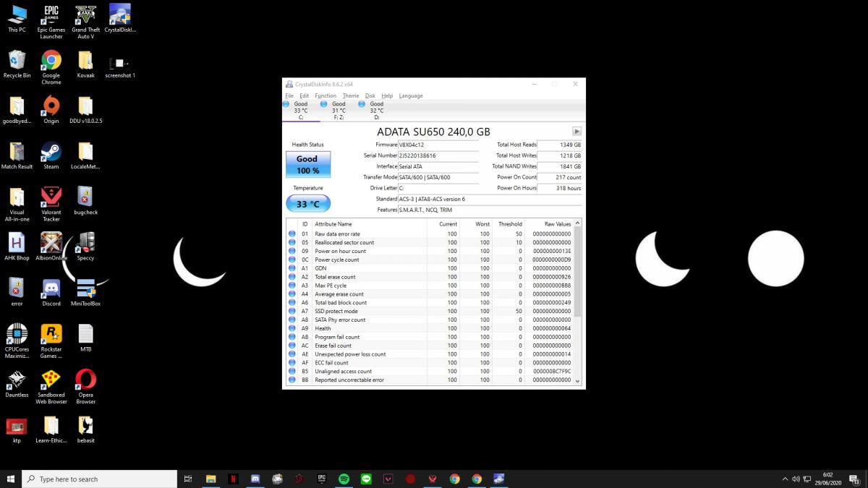
Task: Click the Good 100 % health status button
Action: point(308,164)
